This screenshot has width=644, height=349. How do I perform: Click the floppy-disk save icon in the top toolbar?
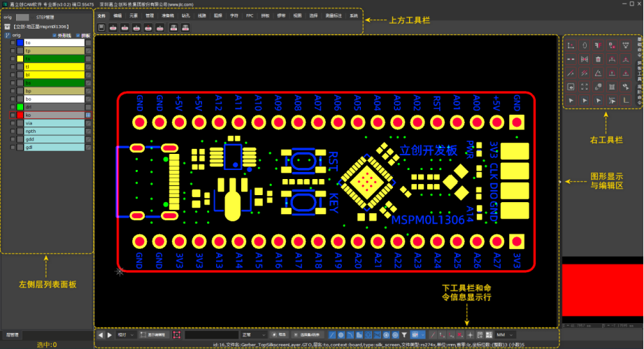[x=101, y=27]
